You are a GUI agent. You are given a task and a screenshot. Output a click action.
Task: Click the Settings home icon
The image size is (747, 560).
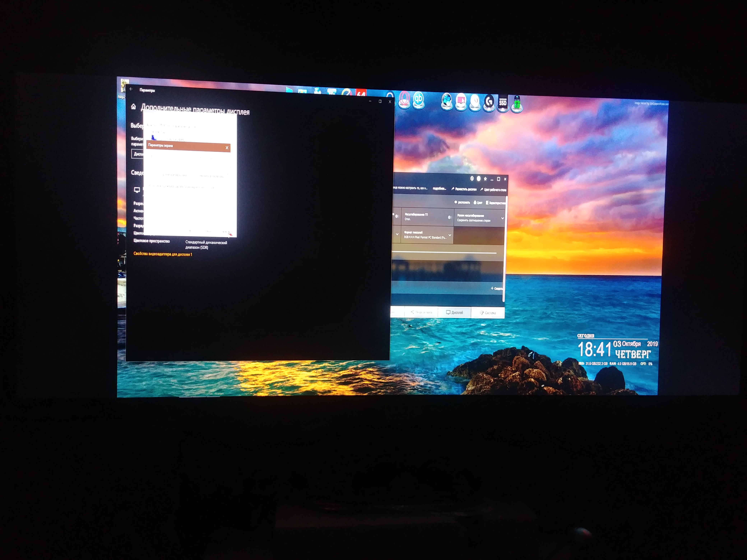pos(133,107)
